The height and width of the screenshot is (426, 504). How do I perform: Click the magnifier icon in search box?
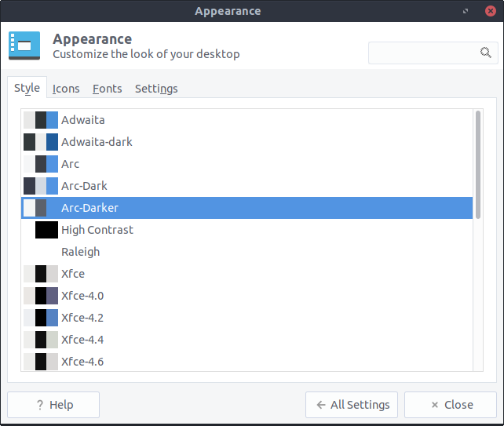[x=485, y=53]
